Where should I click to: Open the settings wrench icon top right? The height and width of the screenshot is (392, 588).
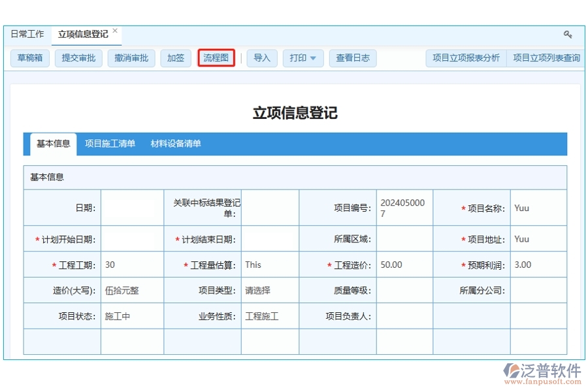tap(567, 34)
